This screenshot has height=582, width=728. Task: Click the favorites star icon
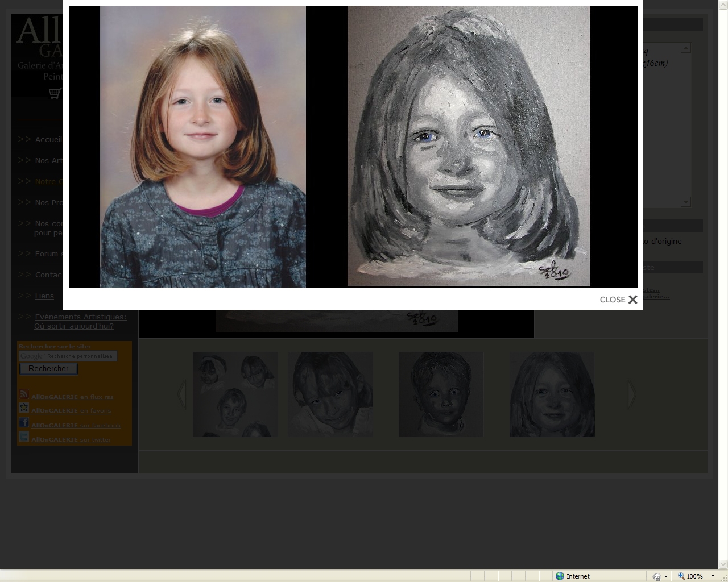tap(24, 408)
